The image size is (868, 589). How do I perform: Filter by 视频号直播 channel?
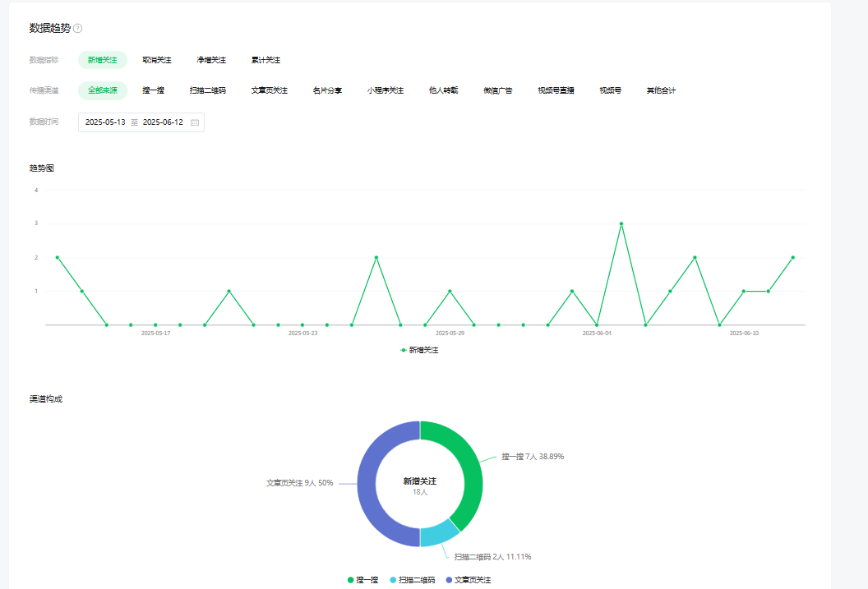point(556,90)
